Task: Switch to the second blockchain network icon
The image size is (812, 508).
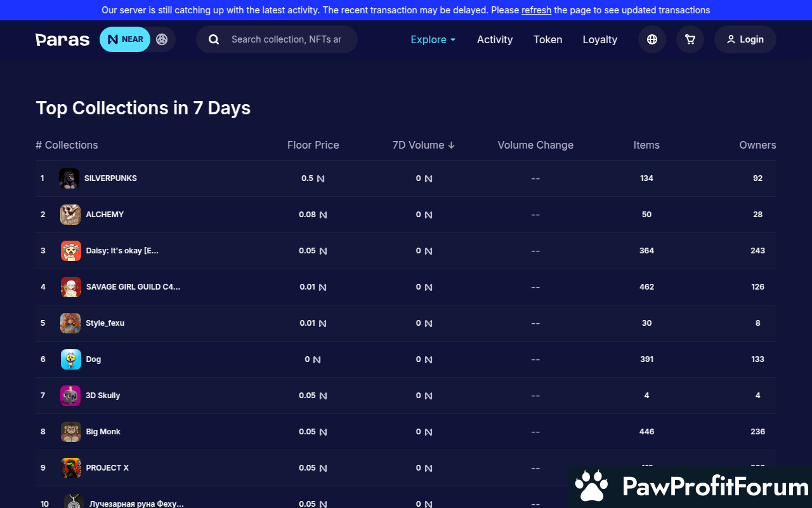Action: tap(162, 39)
